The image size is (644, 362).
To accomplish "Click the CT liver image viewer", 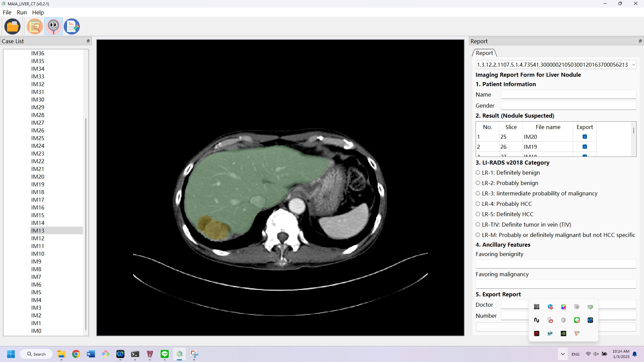I will coord(280,188).
